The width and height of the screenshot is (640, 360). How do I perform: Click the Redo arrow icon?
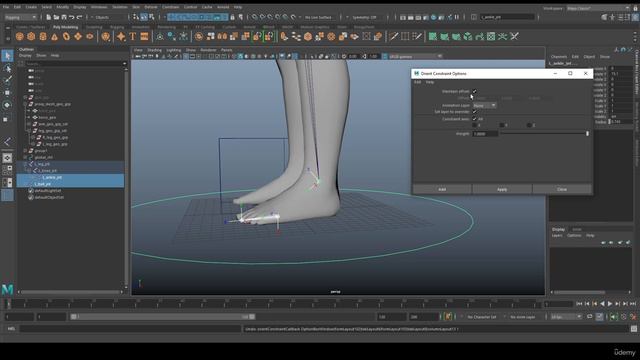click(x=79, y=17)
